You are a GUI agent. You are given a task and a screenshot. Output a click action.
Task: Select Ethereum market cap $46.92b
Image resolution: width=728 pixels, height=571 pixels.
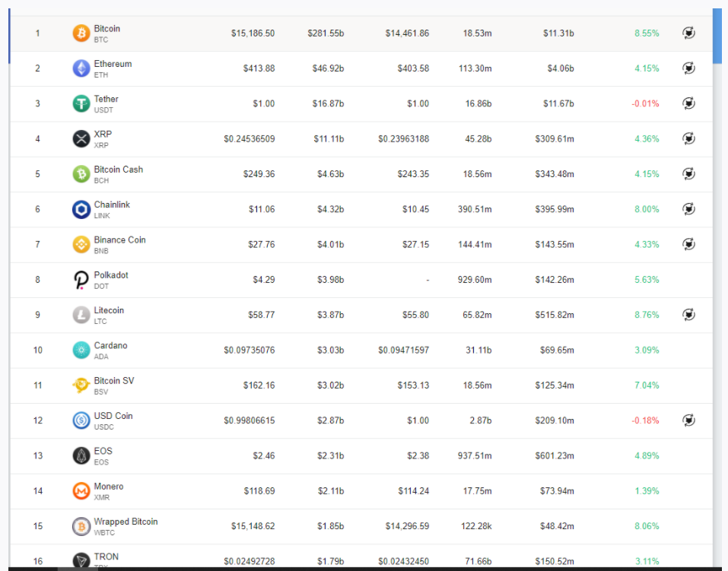tap(329, 68)
